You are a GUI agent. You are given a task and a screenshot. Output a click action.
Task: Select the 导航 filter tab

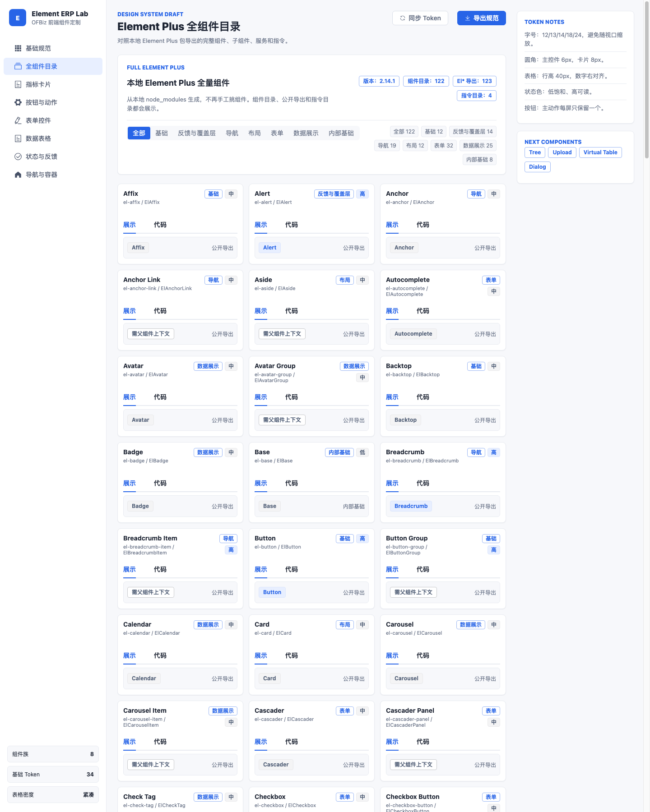pyautogui.click(x=232, y=133)
